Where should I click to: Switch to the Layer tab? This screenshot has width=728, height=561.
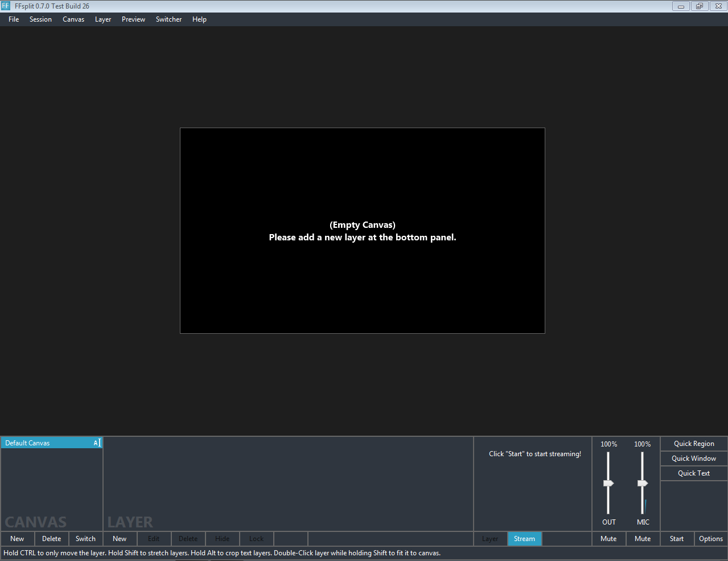(x=490, y=539)
